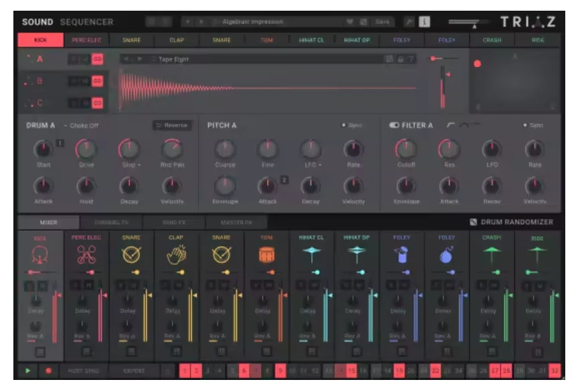Click the Tom drum icon in mixer
Image resolution: width=582 pixels, height=392 pixels.
(266, 255)
